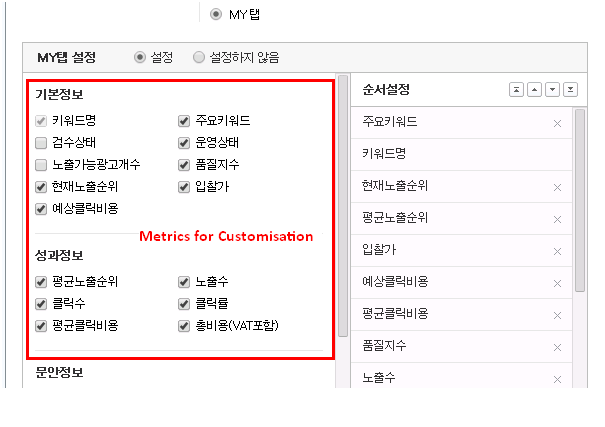Select the MY탭 radio button

pos(216,14)
